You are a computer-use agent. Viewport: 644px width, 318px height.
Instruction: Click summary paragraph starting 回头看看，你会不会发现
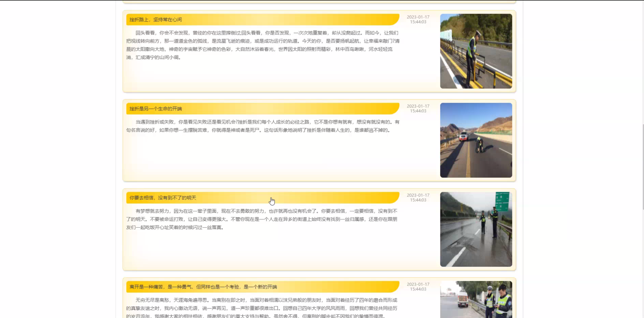coord(262,45)
